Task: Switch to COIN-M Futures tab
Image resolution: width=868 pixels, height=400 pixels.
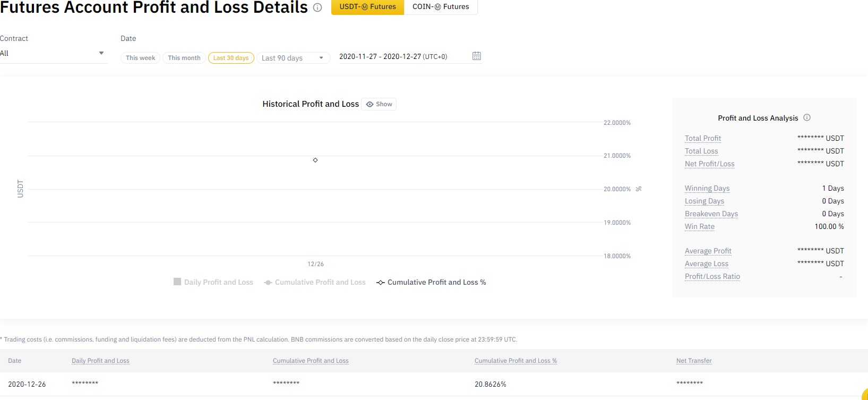Action: click(x=441, y=7)
